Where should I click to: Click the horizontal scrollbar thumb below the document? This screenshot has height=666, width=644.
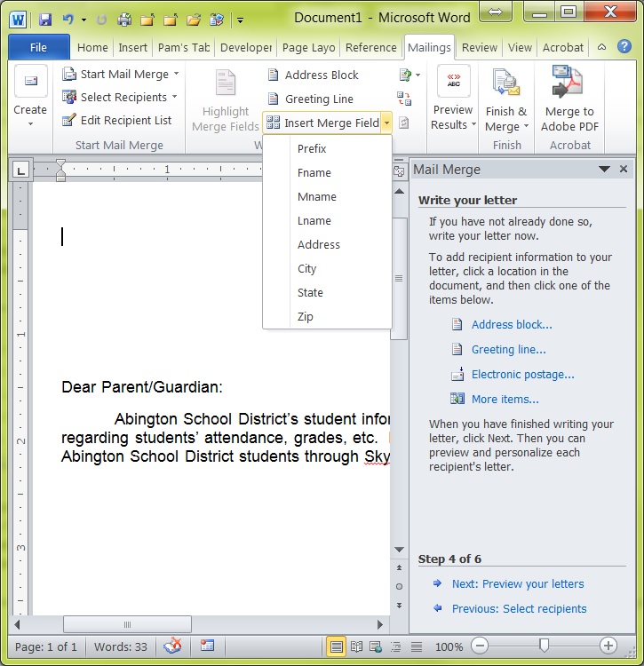127,625
